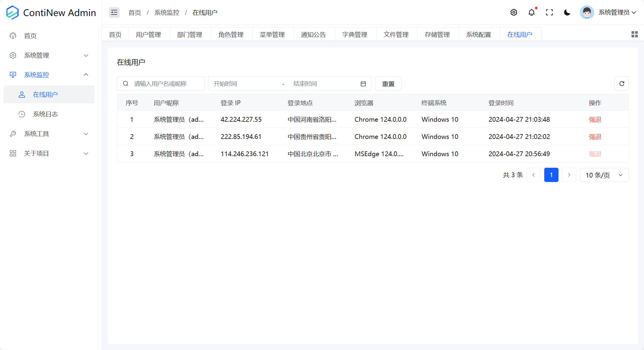Switch to the 字典管理 tab
The image size is (644, 350).
[355, 35]
